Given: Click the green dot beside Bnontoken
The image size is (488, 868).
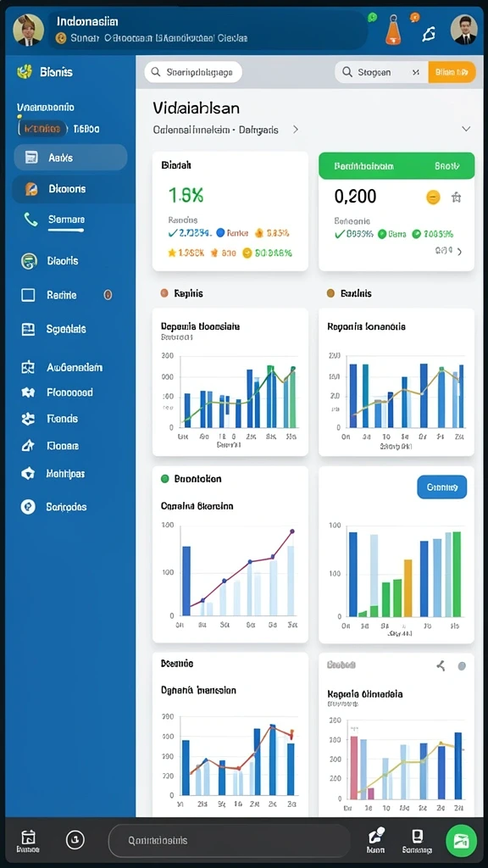Looking at the screenshot, I should pyautogui.click(x=164, y=479).
